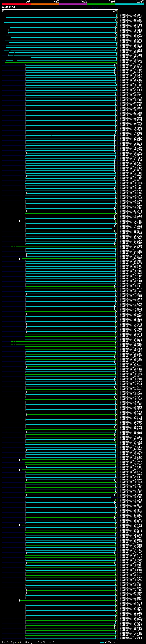
Task: Select hit label UniRef100_P48126
Action: click(x=131, y=309)
